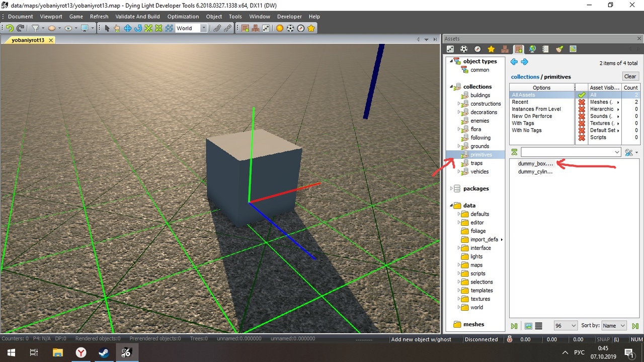Select the dummy_box asset
This screenshot has width=644, height=362.
535,163
